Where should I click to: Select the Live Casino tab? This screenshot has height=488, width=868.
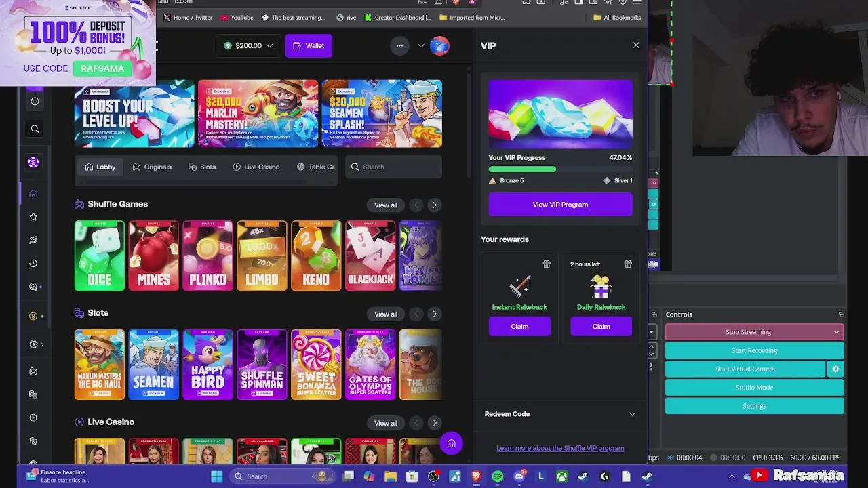[x=256, y=167]
